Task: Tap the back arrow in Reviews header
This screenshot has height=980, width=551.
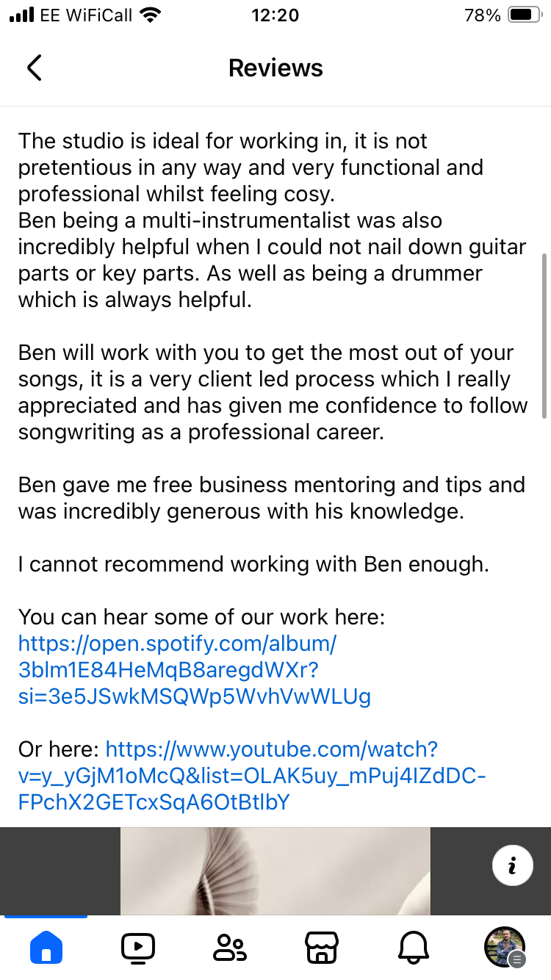Action: 35,68
